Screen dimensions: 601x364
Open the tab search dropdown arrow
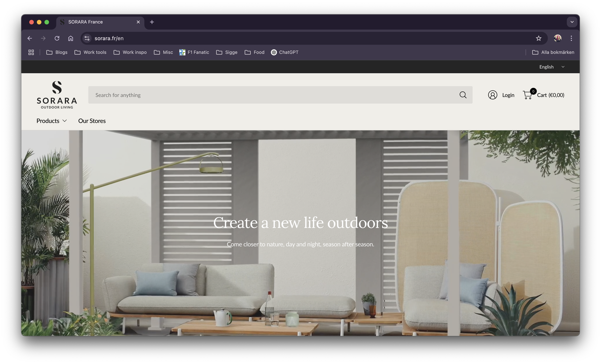point(572,22)
